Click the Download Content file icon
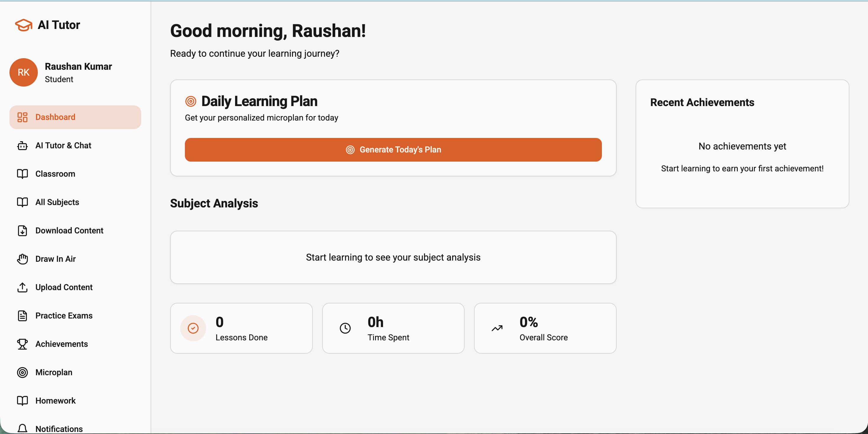 pos(22,230)
